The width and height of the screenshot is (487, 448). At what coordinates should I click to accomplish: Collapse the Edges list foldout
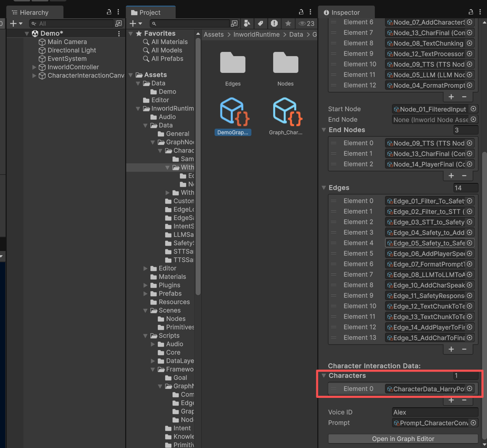tap(324, 188)
